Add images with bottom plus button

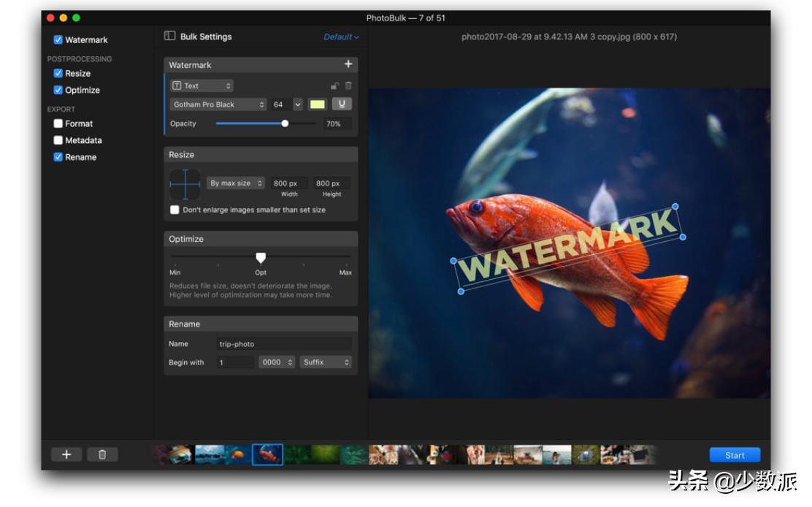[x=66, y=454]
